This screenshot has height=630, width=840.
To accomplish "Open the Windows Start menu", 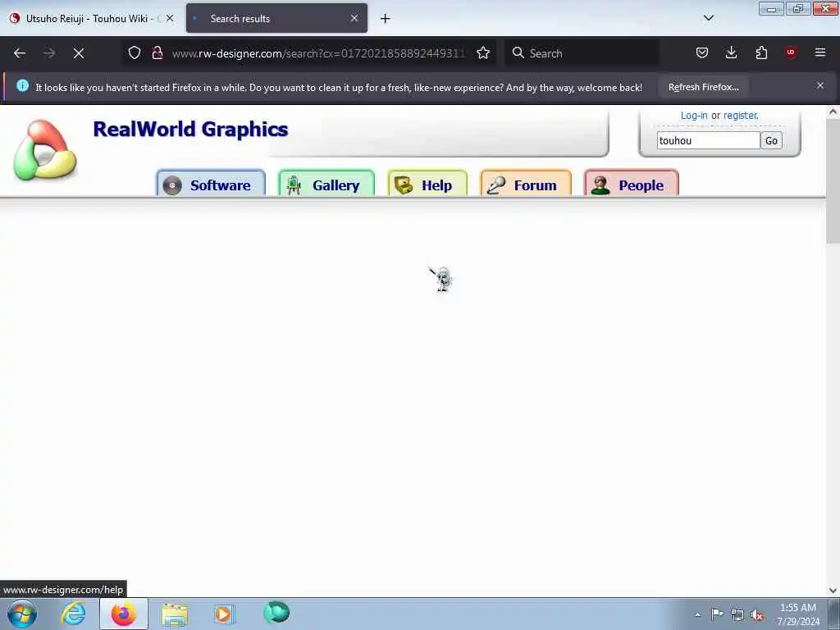I will (22, 614).
